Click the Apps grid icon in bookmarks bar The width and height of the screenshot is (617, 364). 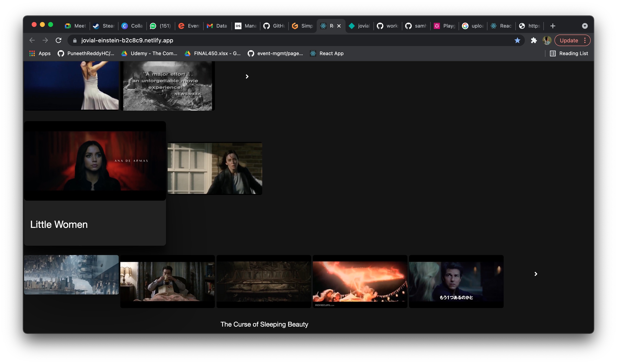(x=32, y=53)
